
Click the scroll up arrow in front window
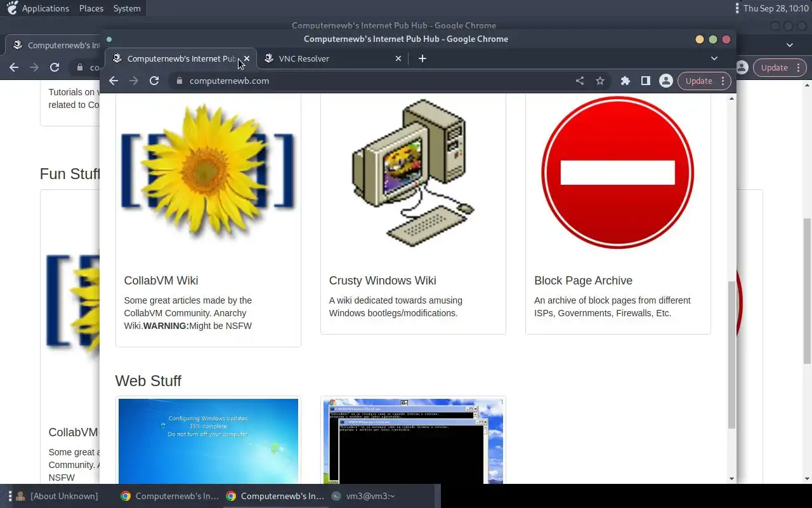731,98
